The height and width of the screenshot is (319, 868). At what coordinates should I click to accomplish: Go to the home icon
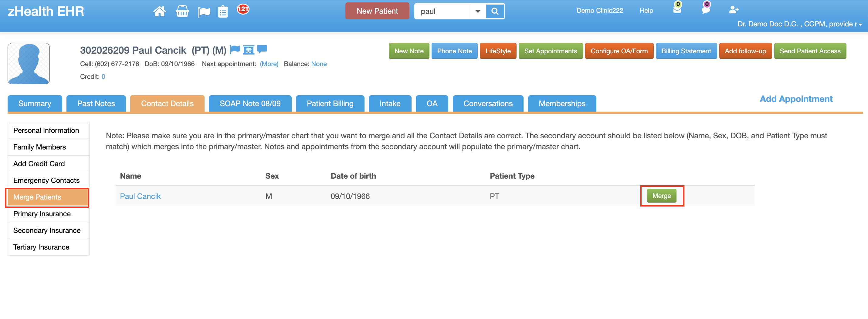tap(159, 12)
